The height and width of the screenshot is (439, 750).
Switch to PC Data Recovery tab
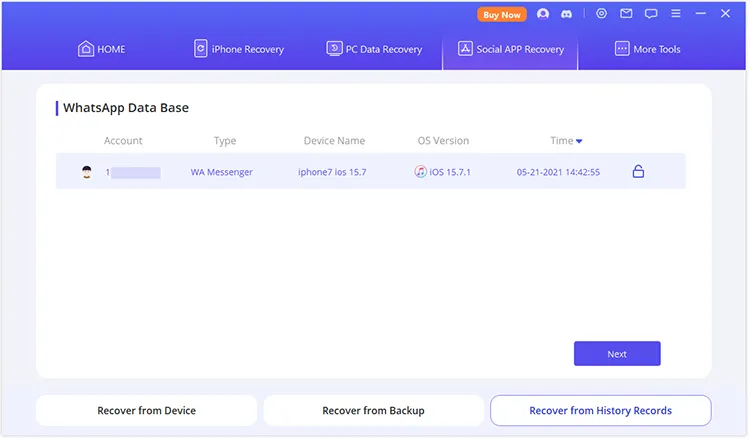(x=374, y=49)
